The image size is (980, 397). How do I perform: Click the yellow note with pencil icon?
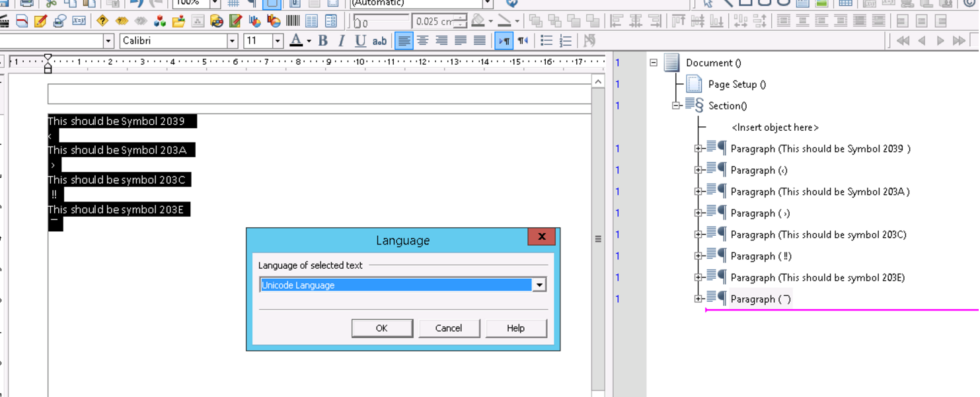[x=40, y=21]
